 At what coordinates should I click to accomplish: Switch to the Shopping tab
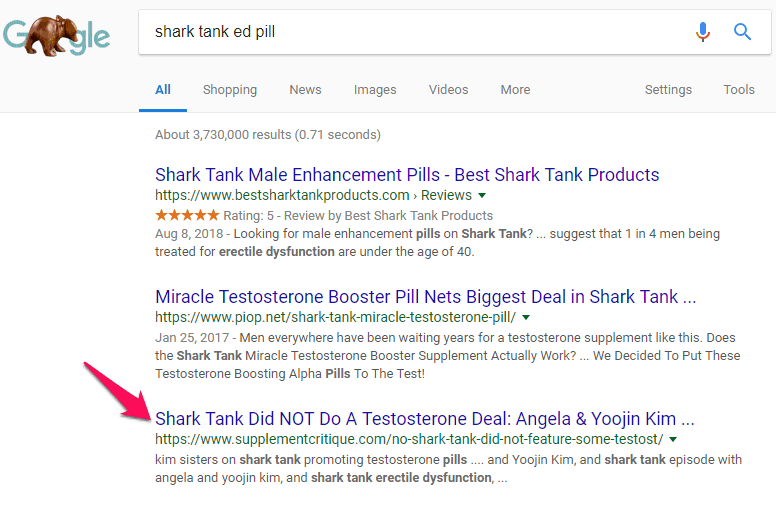[229, 90]
